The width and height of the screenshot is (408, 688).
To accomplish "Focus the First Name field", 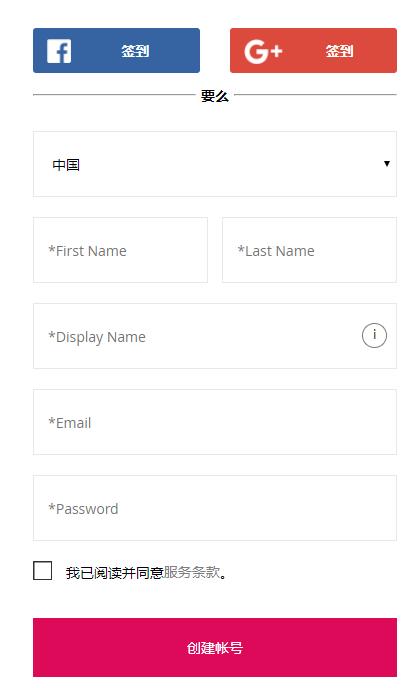I will click(x=120, y=250).
